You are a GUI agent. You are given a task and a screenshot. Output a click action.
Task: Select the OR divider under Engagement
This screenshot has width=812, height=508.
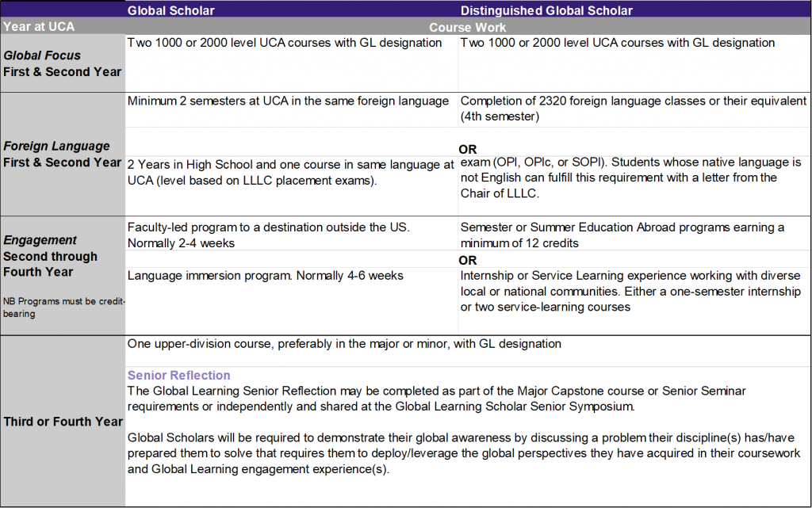pyautogui.click(x=468, y=259)
